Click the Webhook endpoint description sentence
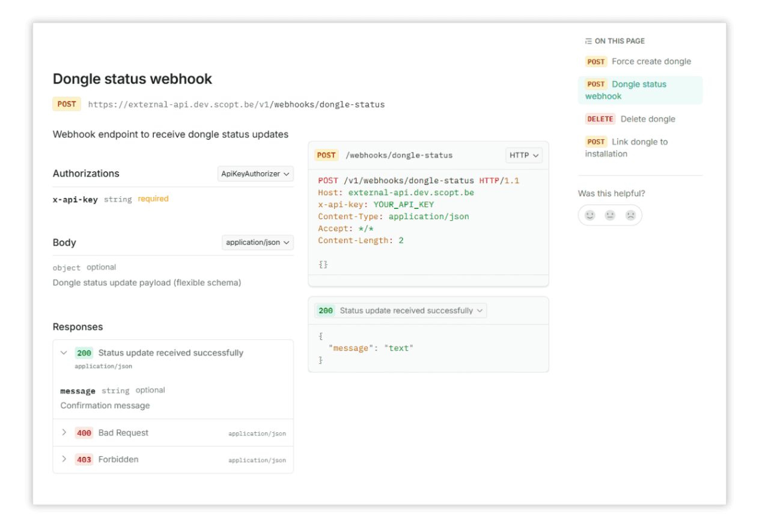The width and height of the screenshot is (765, 532). 171,135
